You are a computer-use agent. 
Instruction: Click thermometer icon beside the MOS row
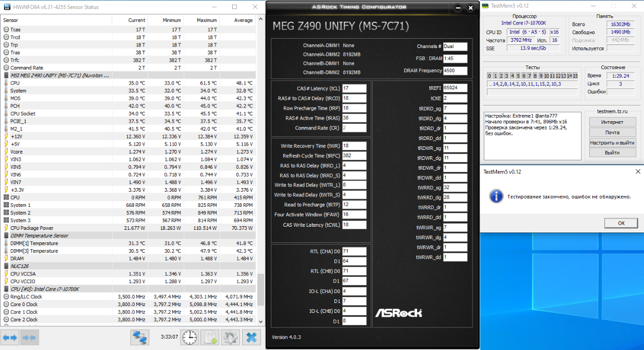6,98
